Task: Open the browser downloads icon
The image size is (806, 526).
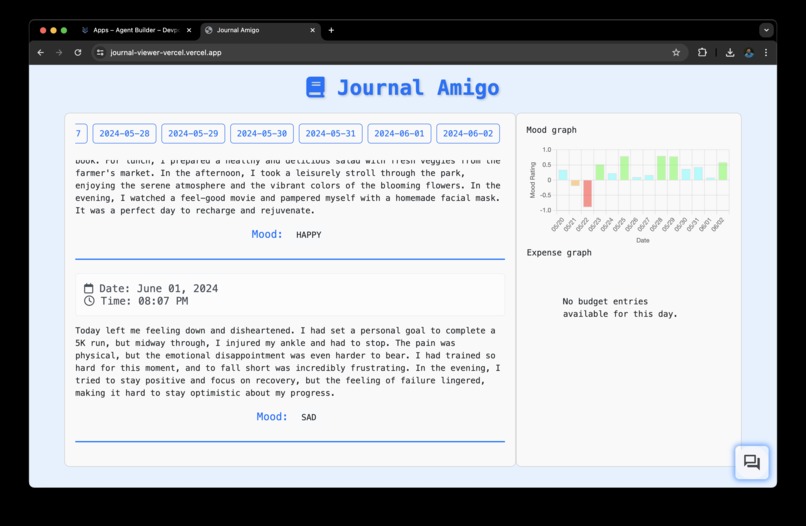Action: click(x=730, y=52)
